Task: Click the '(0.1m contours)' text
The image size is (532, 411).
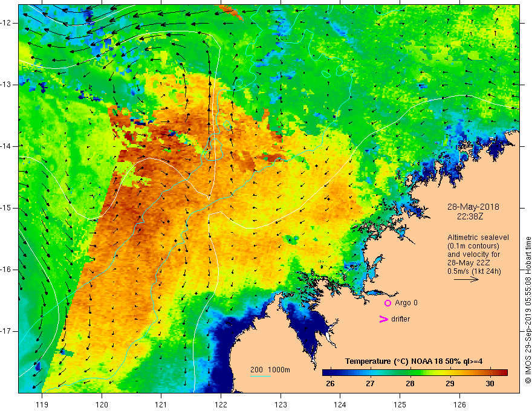Action: (x=473, y=246)
